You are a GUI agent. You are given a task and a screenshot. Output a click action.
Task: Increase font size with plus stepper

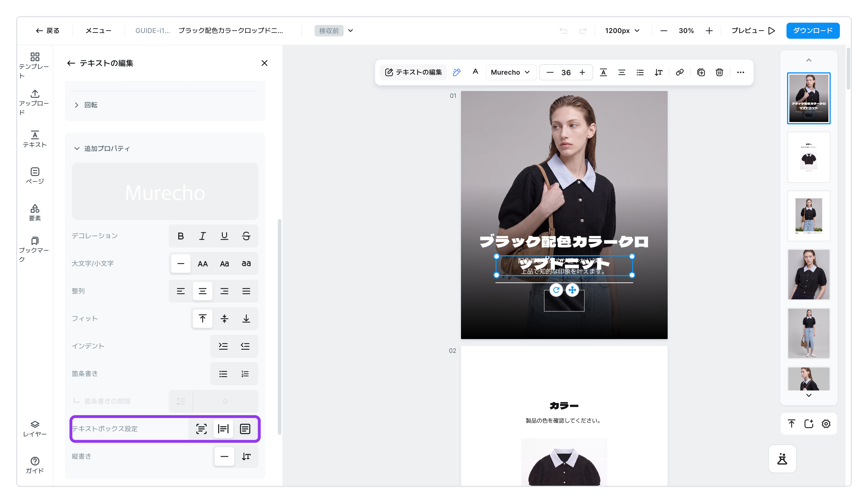tap(582, 72)
